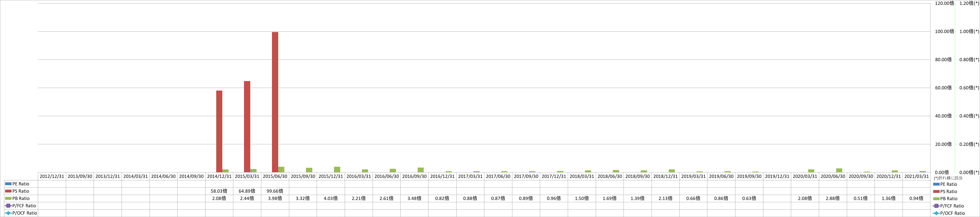Click the (*)折れ線に該当 footnote text

click(948, 178)
